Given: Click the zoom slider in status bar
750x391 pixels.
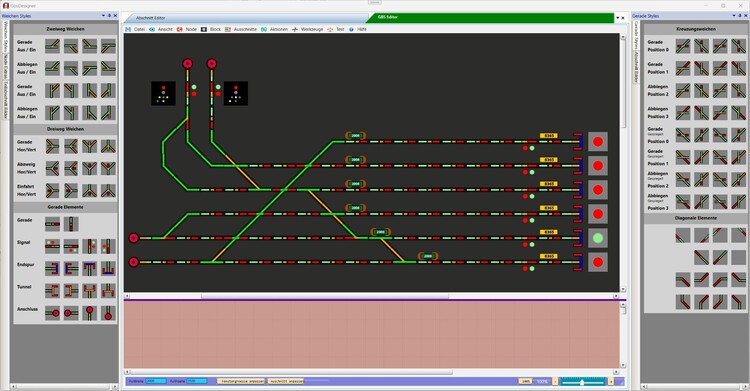Looking at the screenshot, I should coord(583,382).
